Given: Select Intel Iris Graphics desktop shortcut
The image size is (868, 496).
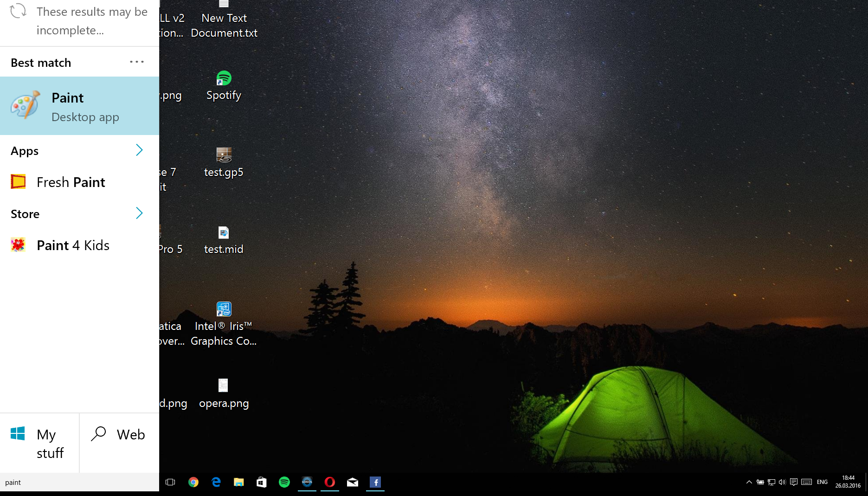Looking at the screenshot, I should 224,325.
